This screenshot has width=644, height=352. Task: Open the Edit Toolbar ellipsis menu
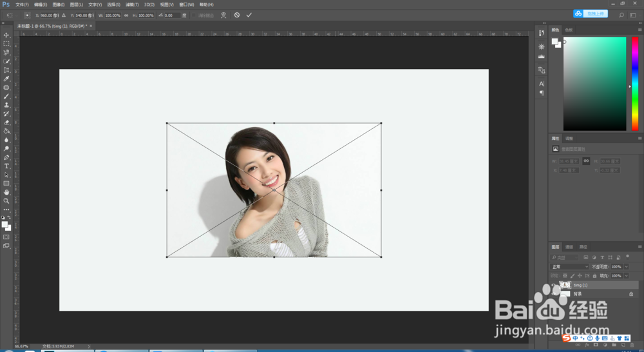click(6, 210)
